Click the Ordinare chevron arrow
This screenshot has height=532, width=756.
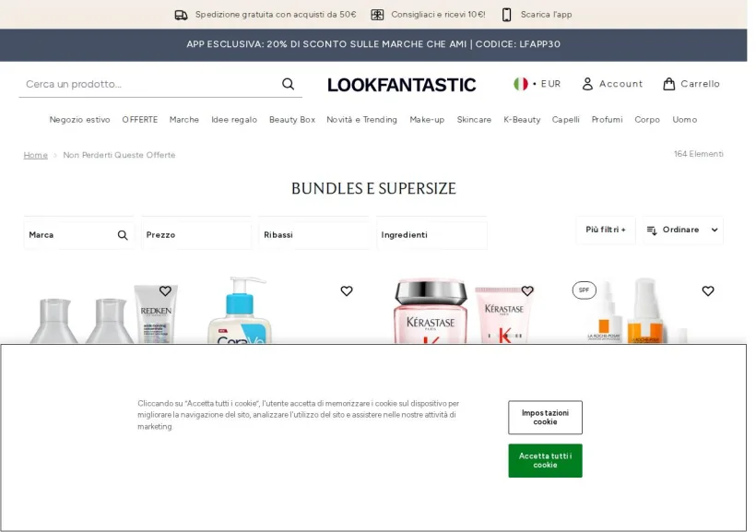[715, 231]
